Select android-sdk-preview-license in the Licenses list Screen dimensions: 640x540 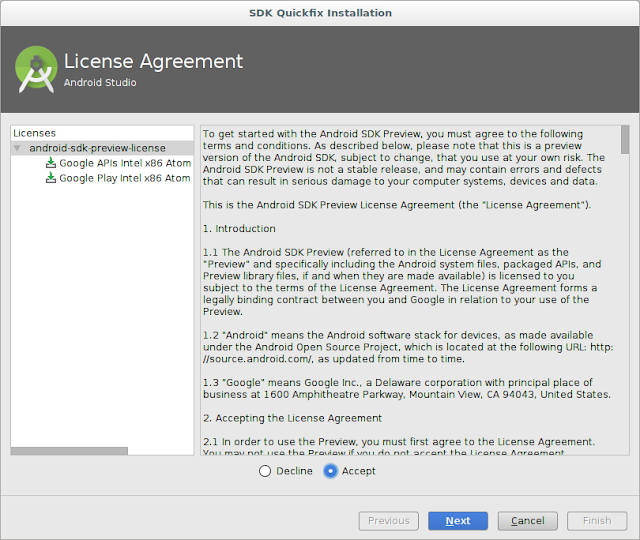tap(97, 148)
